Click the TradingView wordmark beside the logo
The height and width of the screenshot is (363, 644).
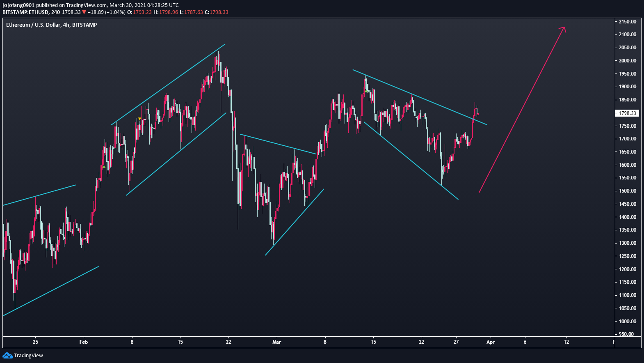[28, 356]
